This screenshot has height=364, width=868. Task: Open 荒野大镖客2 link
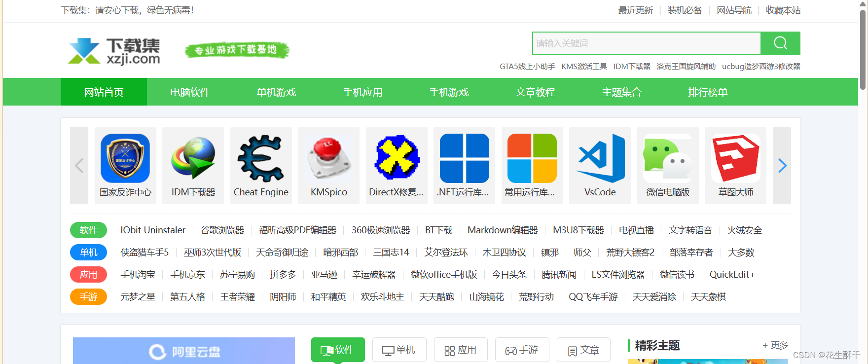tap(630, 252)
